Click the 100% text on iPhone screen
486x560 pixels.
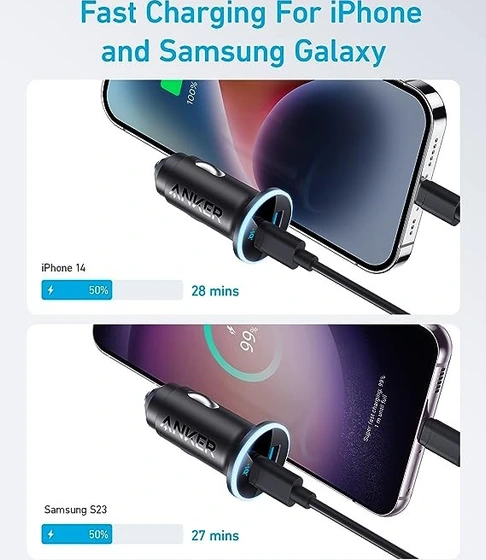(192, 93)
